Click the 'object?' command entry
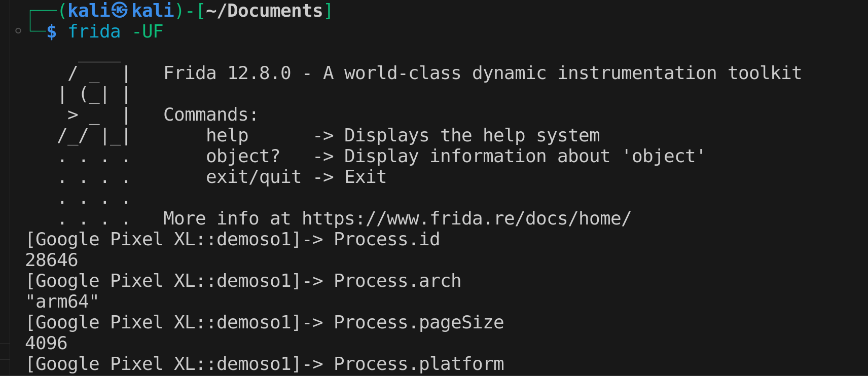Viewport: 868px width, 376px height. [x=243, y=157]
